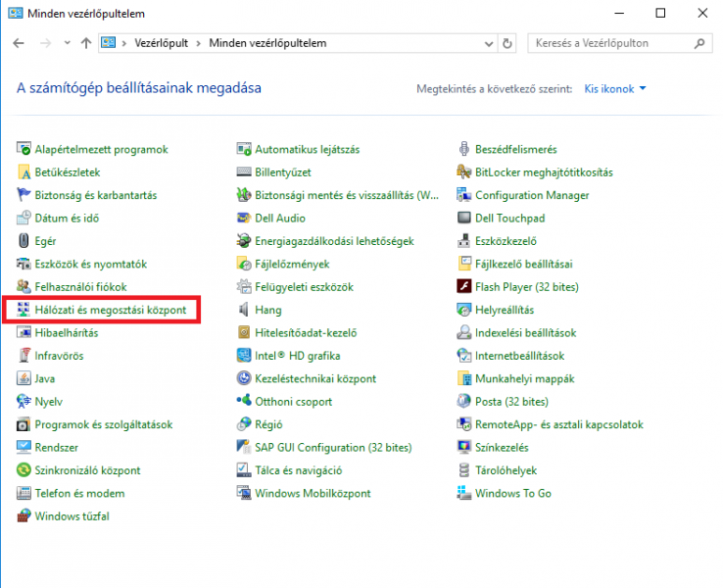Refresh the Control Panel view
This screenshot has height=588, width=723.
coord(507,43)
